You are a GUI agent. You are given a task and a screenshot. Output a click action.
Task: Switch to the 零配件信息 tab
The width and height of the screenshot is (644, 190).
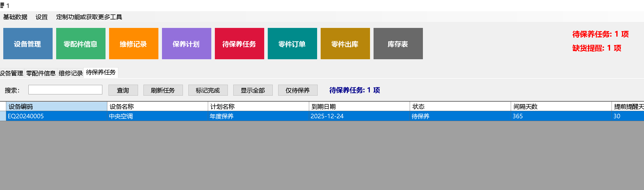(41, 73)
